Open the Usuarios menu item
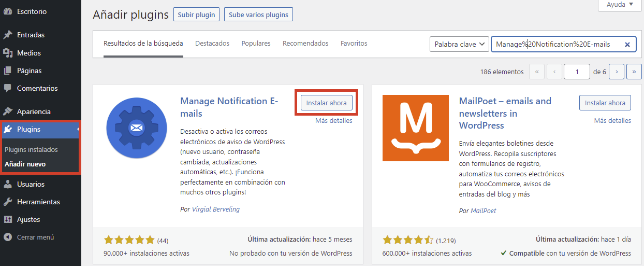This screenshot has height=266, width=644. [x=40, y=184]
